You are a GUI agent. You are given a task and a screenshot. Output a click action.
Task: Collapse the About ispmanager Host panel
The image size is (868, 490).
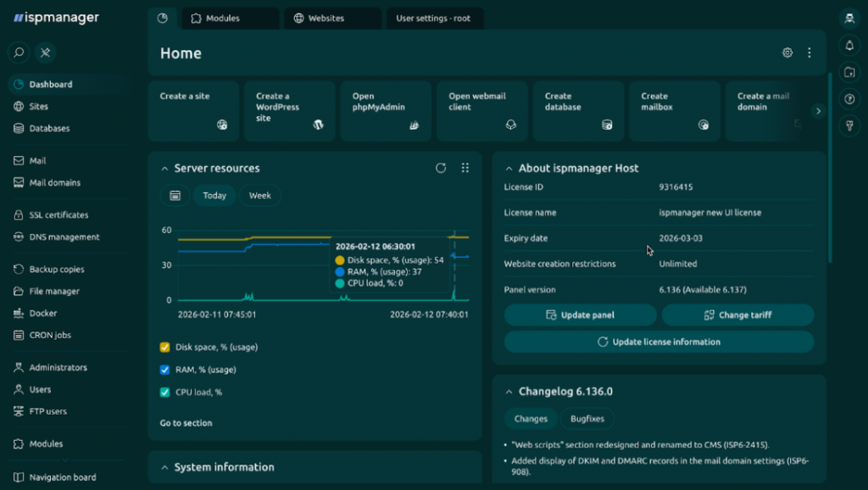(509, 169)
